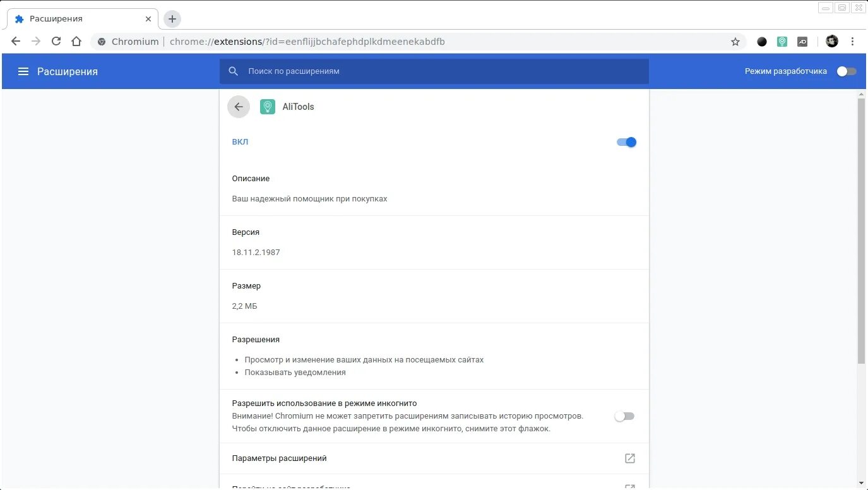This screenshot has height=490, width=868.
Task: Disable the AliTools extension toggle
Action: click(x=626, y=142)
